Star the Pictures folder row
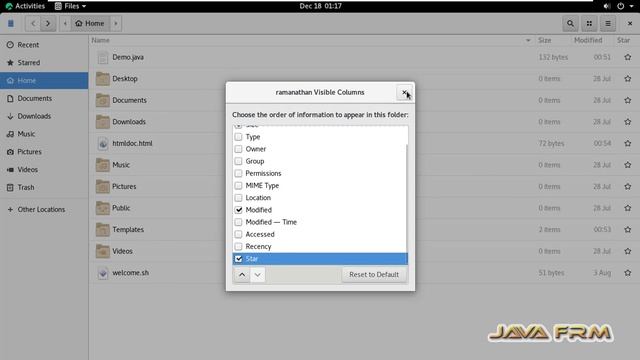Image resolution: width=640 pixels, height=360 pixels. [628, 187]
